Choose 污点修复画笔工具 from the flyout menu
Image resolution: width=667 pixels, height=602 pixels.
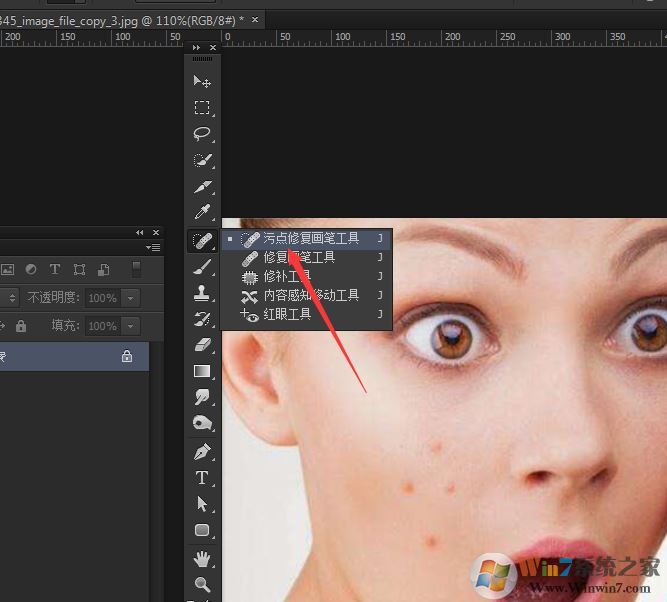click(x=310, y=239)
